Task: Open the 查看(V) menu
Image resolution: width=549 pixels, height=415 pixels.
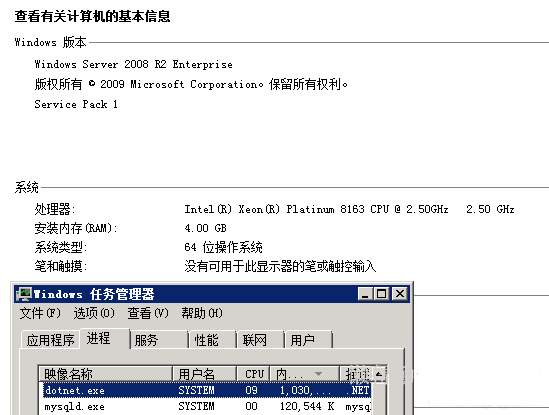Action: pyautogui.click(x=148, y=313)
